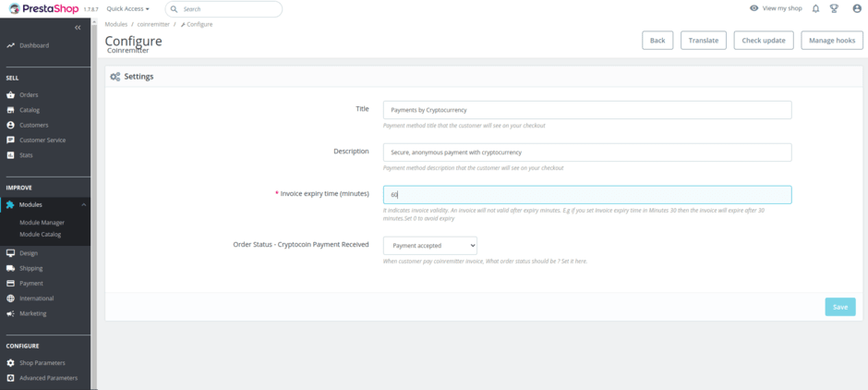Click the Back button
Screen dimensions: 868x390
coord(657,41)
